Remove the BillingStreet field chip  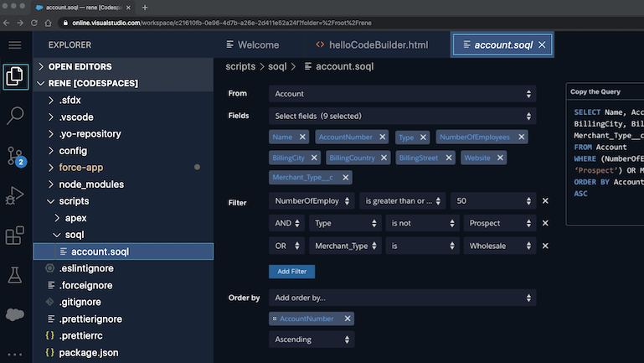click(x=449, y=158)
